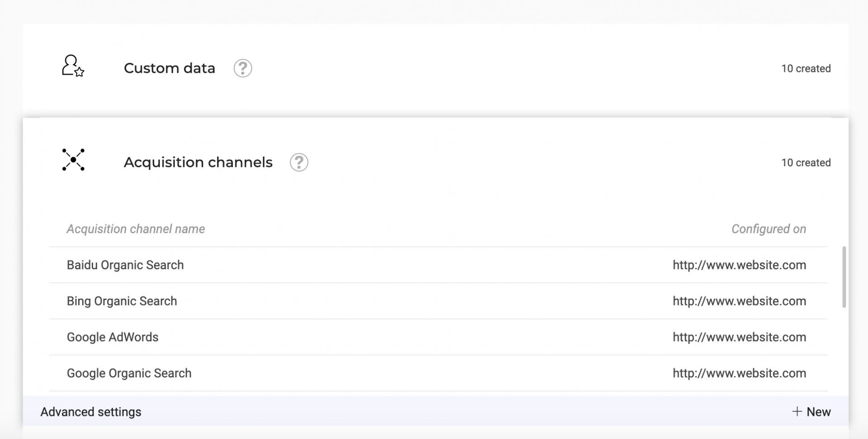Click the Acquisition channels network icon
Image resolution: width=868 pixels, height=439 pixels.
pyautogui.click(x=73, y=160)
